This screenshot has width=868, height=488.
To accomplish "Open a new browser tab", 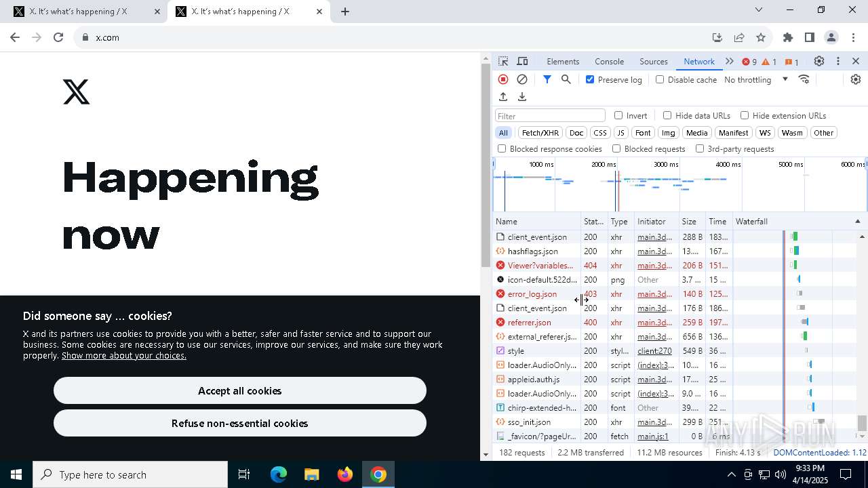I will [x=345, y=12].
